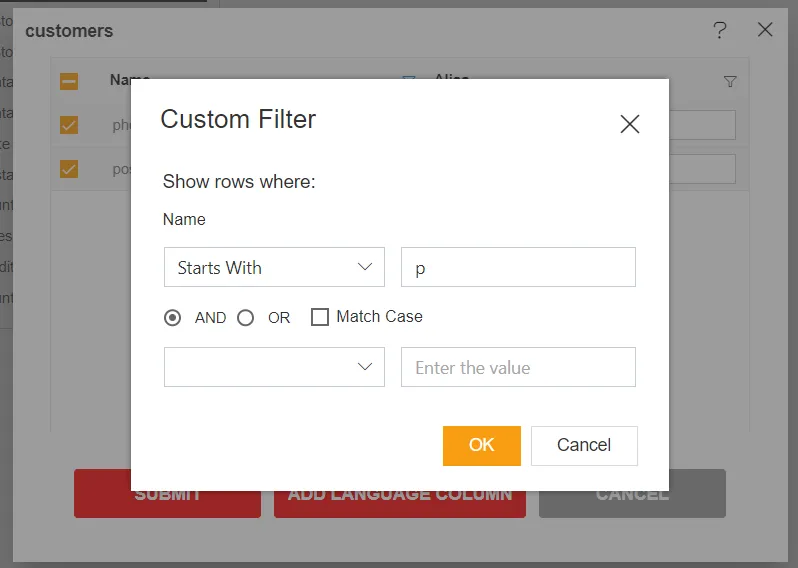Open the Alias column filter icon
798x568 pixels.
(730, 82)
